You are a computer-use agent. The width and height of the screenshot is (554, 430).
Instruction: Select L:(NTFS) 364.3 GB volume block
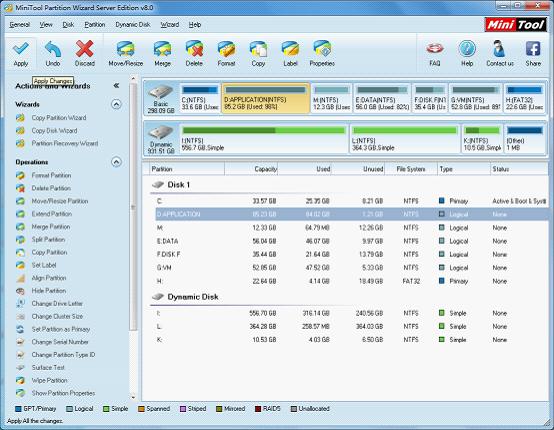coord(405,139)
